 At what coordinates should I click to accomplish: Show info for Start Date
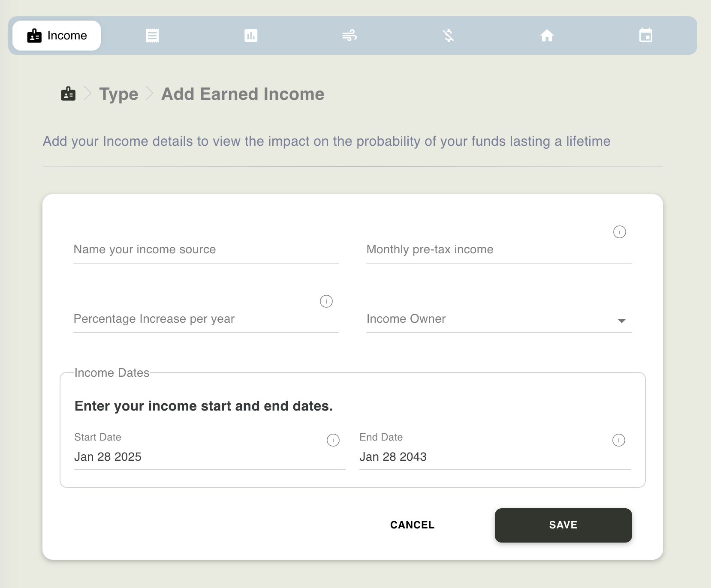pyautogui.click(x=333, y=440)
